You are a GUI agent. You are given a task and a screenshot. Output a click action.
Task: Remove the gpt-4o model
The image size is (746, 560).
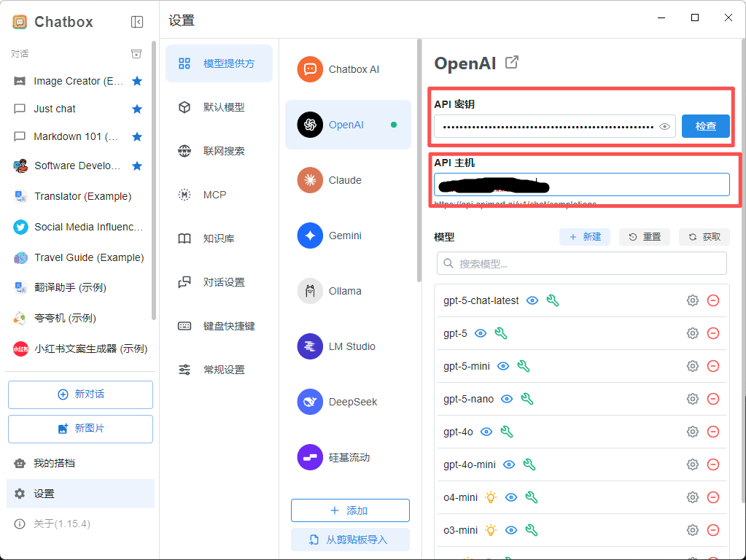[713, 432]
